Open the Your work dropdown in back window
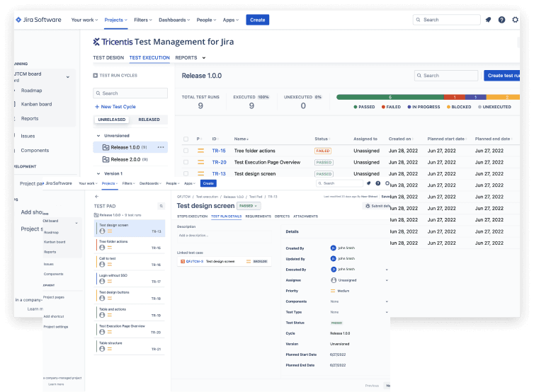 [x=84, y=20]
